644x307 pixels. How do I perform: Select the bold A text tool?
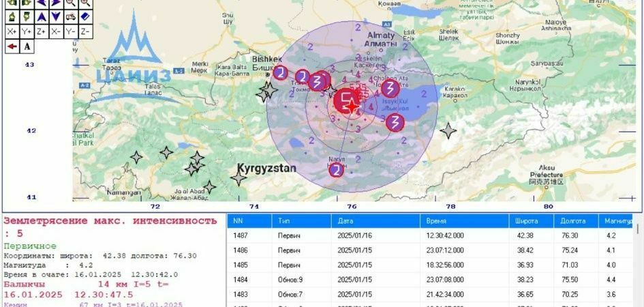coord(27,46)
